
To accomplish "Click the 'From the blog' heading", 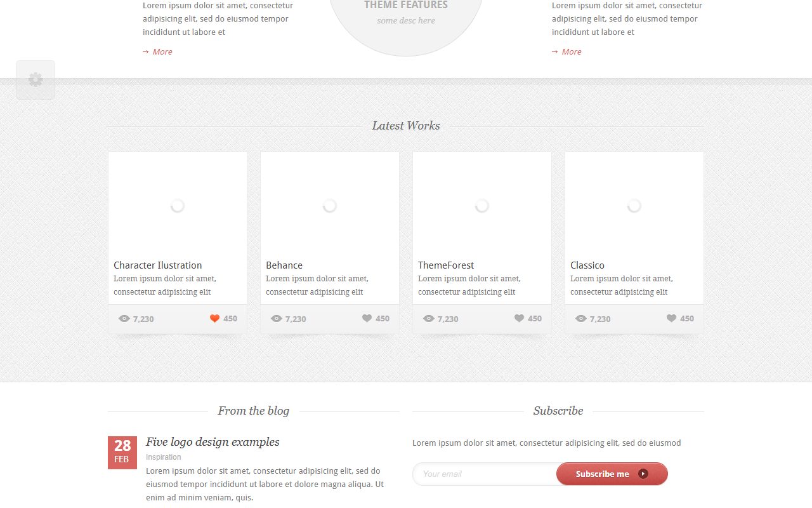I will point(254,411).
